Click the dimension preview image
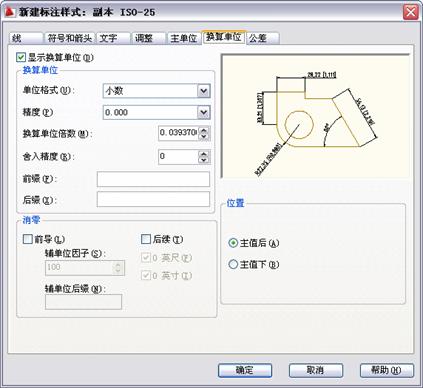423x388 pixels. 315,116
